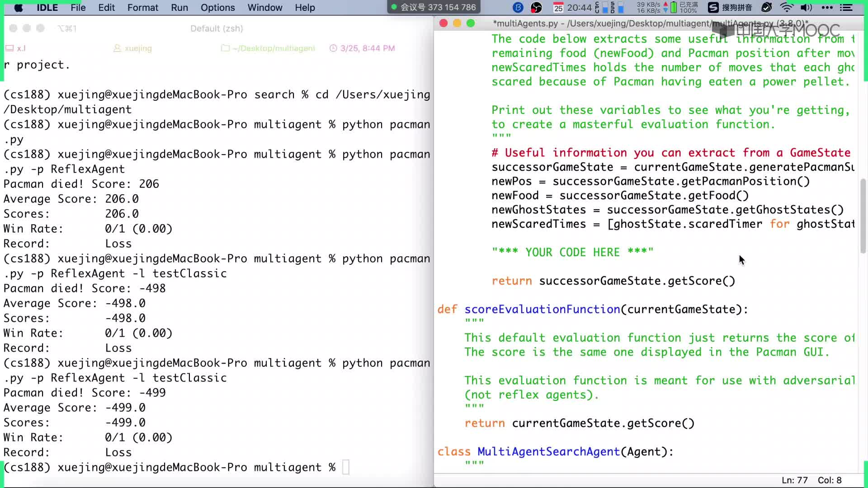Image resolution: width=868 pixels, height=488 pixels.
Task: Open the volume control icon
Action: 806,8
